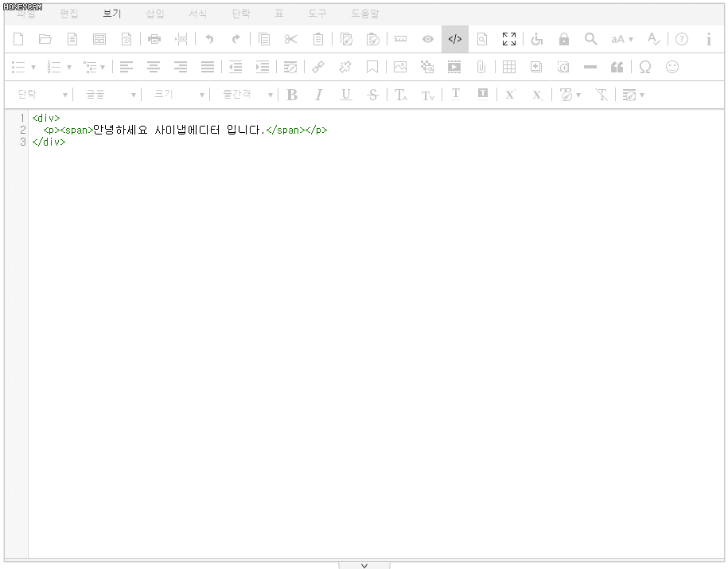
Task: Click the paperclip file attachment icon
Action: pyautogui.click(x=481, y=68)
